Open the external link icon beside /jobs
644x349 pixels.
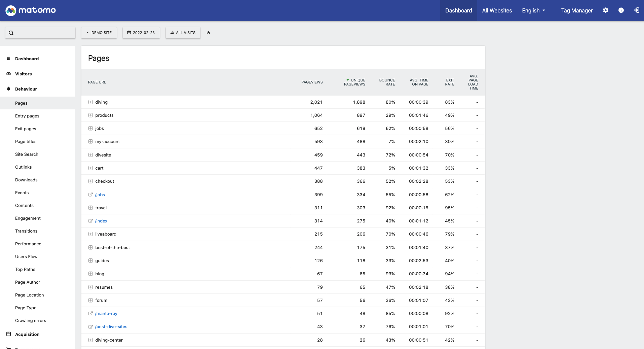(x=90, y=195)
